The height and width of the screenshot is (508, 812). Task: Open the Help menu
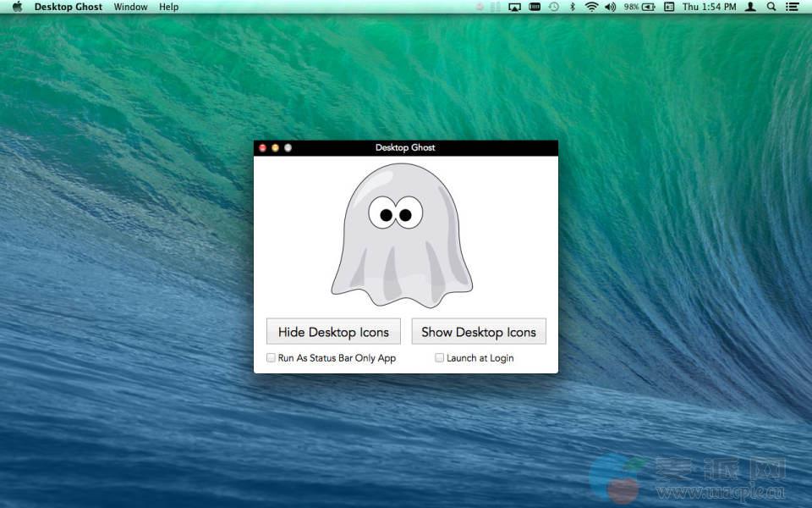coord(169,7)
